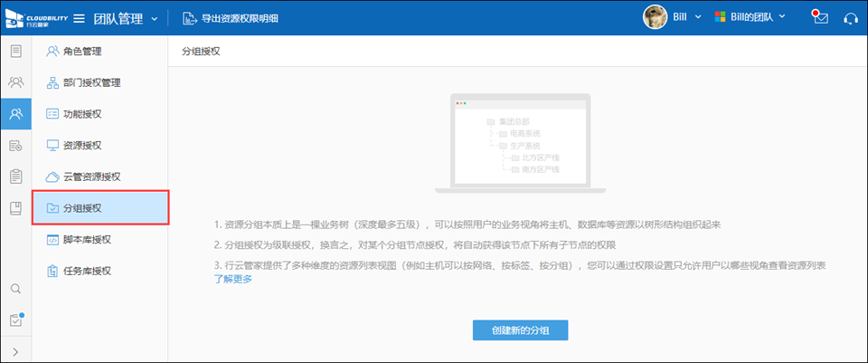
Task: Open the clipboard icon in left rail
Action: point(15,177)
